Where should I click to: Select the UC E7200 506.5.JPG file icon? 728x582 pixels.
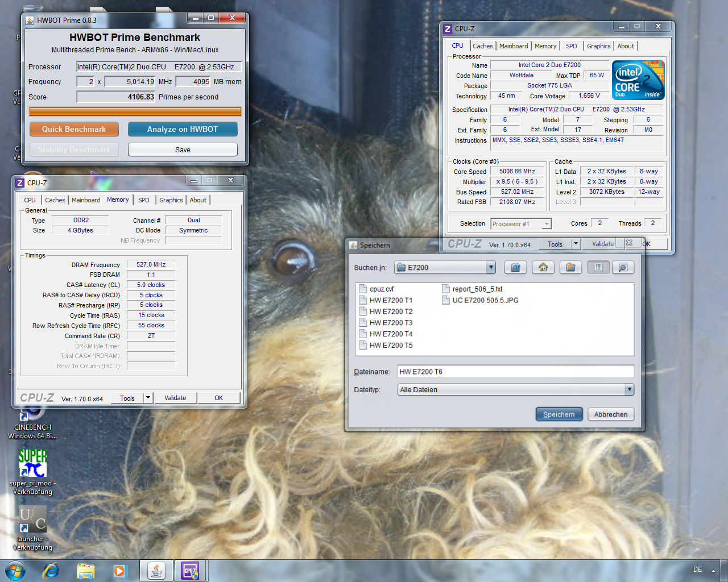click(446, 300)
